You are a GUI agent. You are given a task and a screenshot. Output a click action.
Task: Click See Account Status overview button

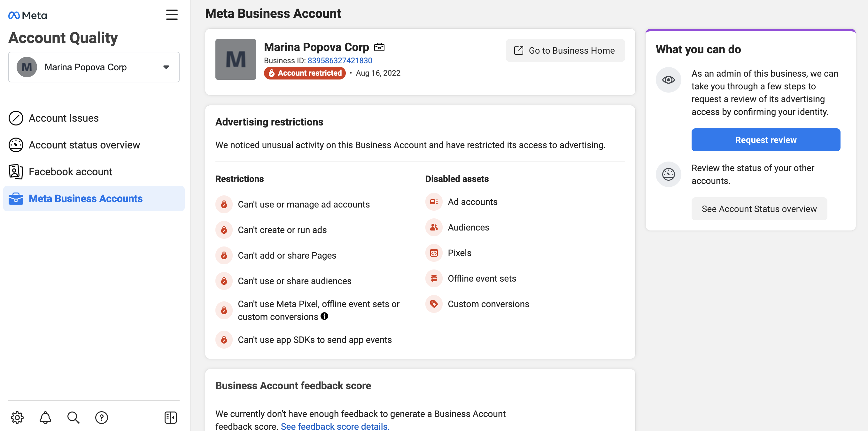pos(759,209)
